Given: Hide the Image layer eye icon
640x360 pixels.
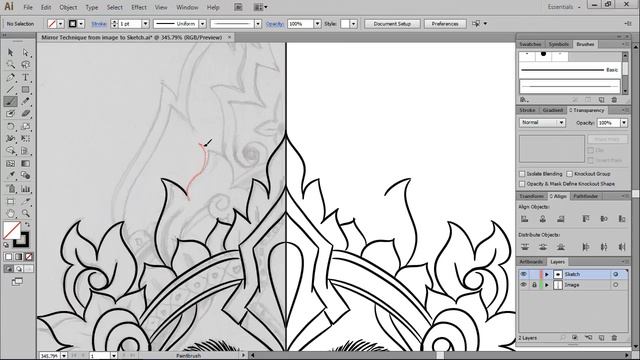Looking at the screenshot, I should pyautogui.click(x=524, y=285).
